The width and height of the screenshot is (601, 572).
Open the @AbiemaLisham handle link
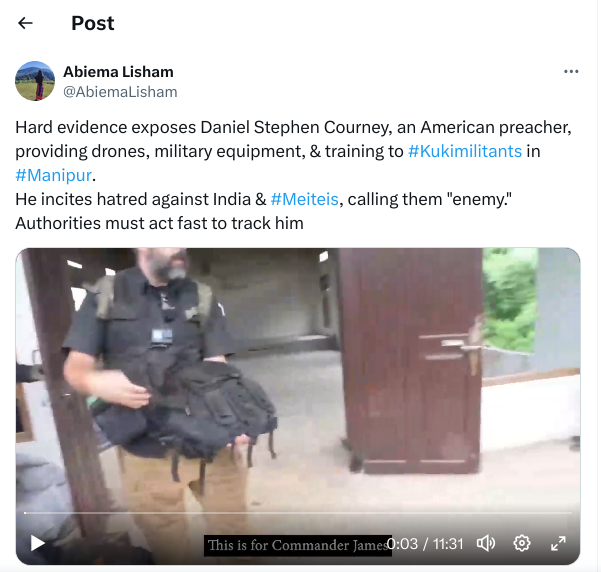coord(120,92)
